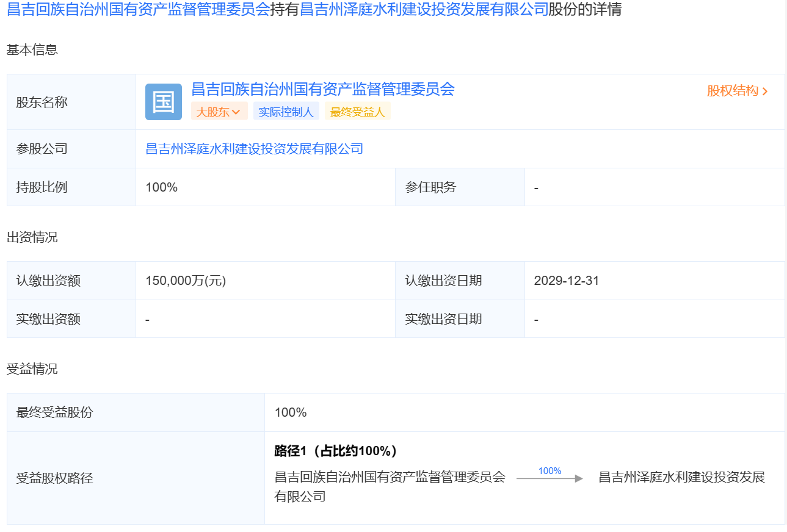This screenshot has width=787, height=532.
Task: Click the 国 shareholder logo icon
Action: (x=163, y=102)
